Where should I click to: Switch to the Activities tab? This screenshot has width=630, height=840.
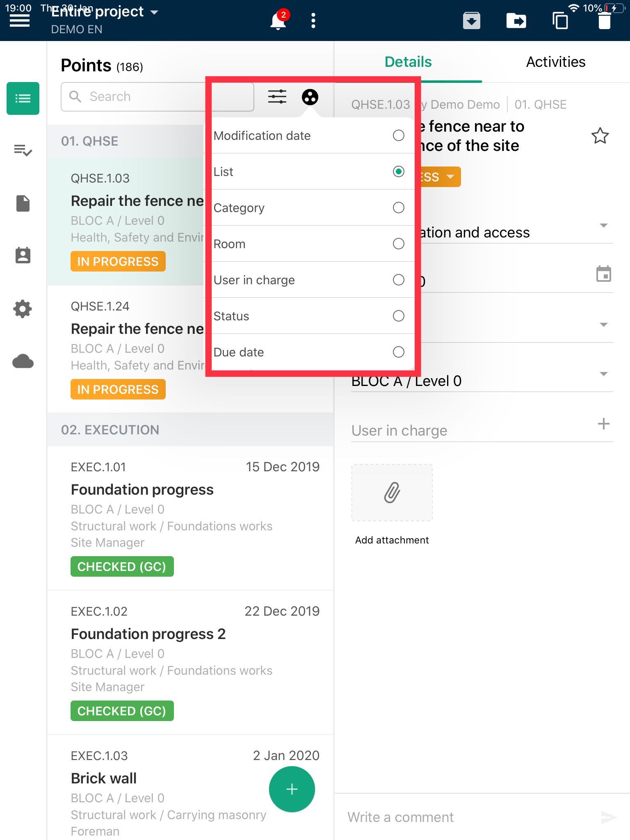556,62
